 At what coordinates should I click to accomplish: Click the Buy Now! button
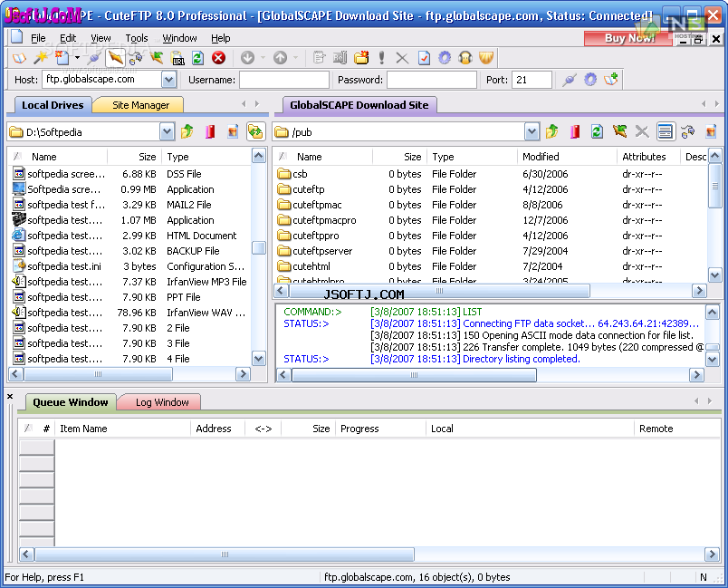point(628,38)
